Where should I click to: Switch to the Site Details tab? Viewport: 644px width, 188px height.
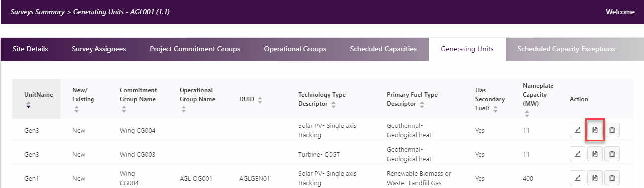click(30, 49)
